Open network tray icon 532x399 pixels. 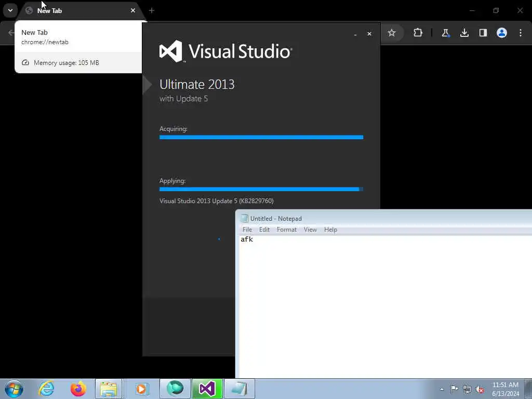tap(467, 389)
